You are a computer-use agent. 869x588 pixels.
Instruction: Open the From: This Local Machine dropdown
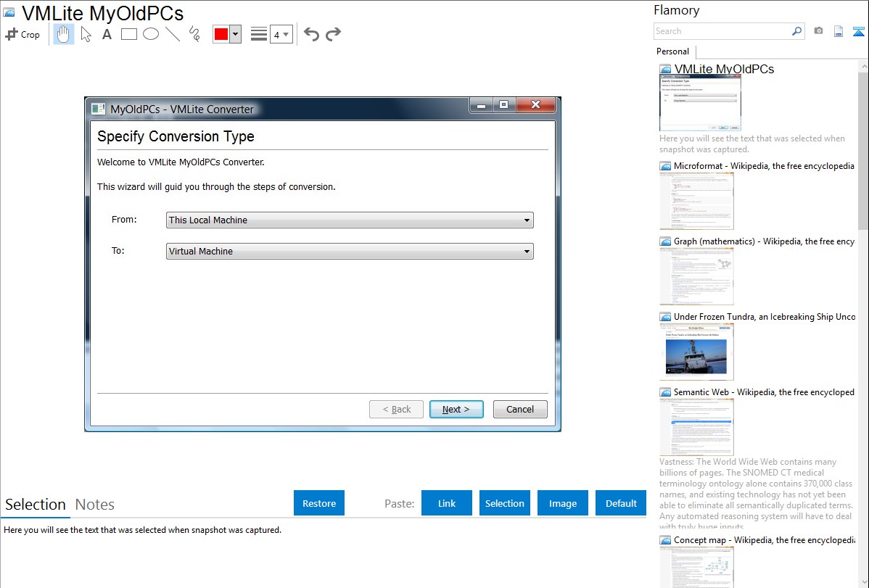pyautogui.click(x=350, y=220)
